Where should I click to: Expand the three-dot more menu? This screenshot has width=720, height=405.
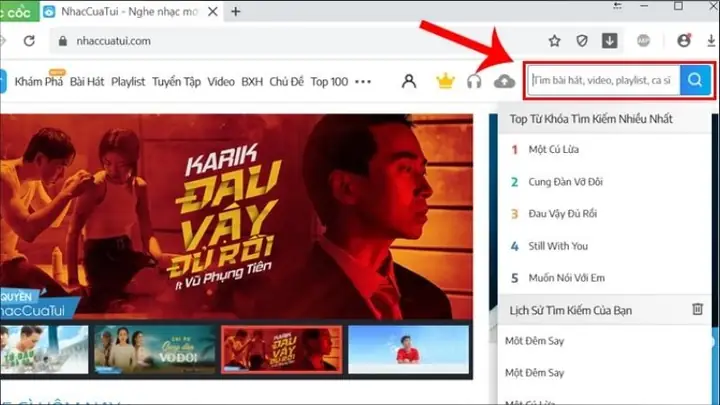tap(363, 82)
